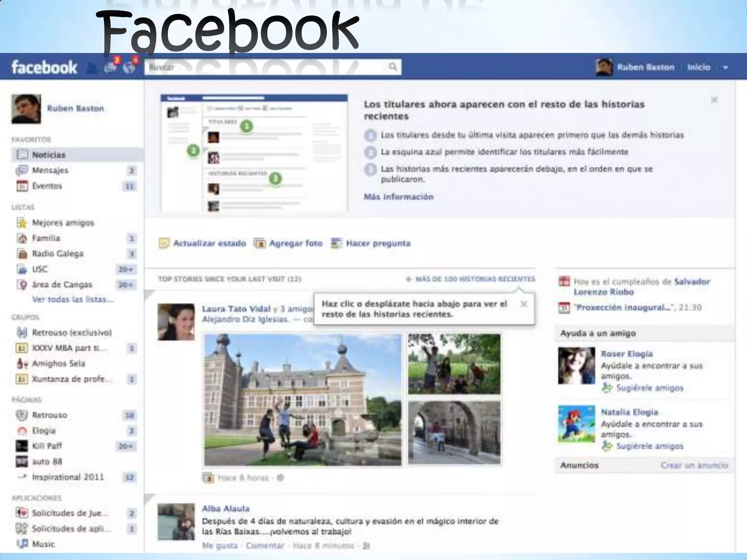747x560 pixels.
Task: Dismiss the Haz clic o desplázate tooltip
Action: (x=523, y=304)
